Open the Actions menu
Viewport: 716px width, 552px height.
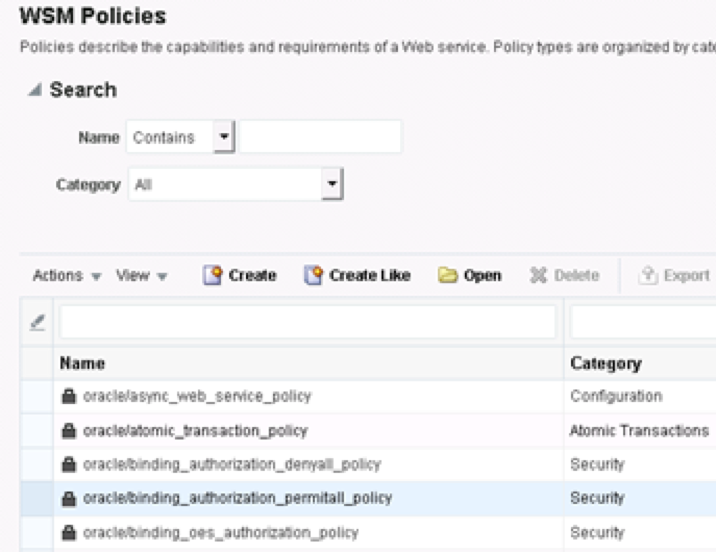tap(67, 276)
